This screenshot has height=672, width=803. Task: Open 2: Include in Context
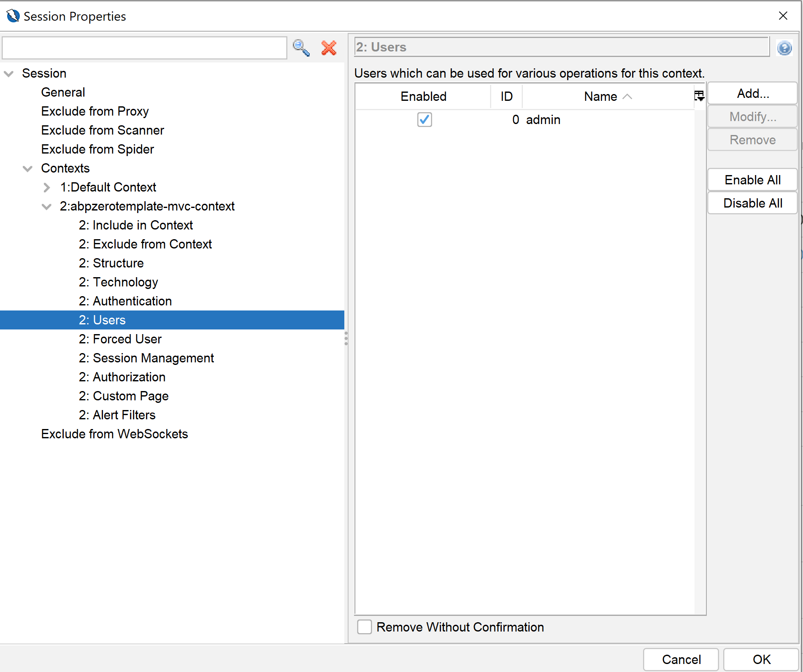(x=136, y=225)
